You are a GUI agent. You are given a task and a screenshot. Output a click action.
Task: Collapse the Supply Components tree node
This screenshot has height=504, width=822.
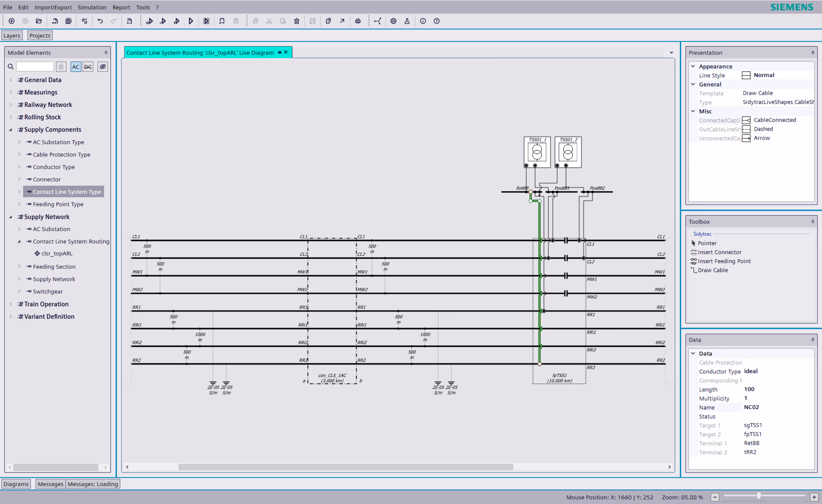click(x=11, y=130)
